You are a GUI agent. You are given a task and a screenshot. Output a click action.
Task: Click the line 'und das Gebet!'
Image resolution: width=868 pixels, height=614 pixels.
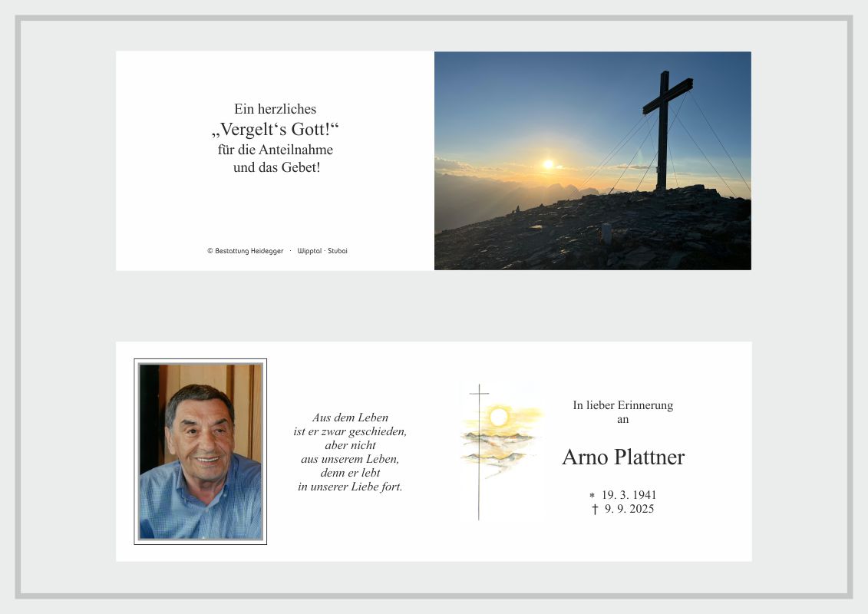coord(277,167)
